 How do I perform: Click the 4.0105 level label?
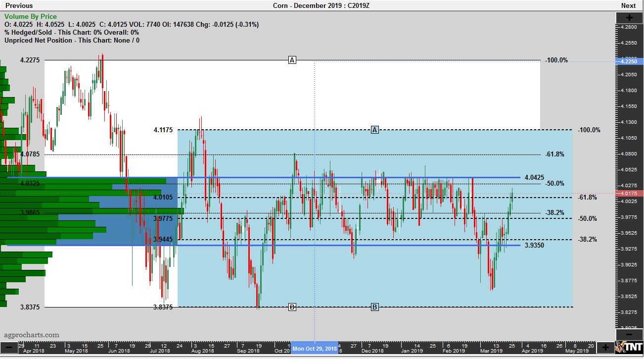tap(163, 197)
